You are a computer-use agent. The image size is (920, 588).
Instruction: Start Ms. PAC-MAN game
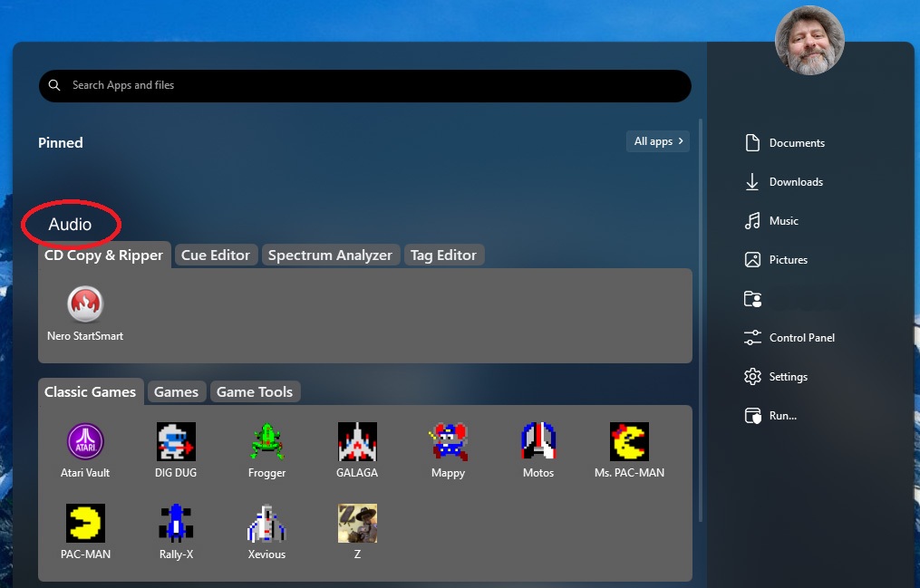point(629,450)
